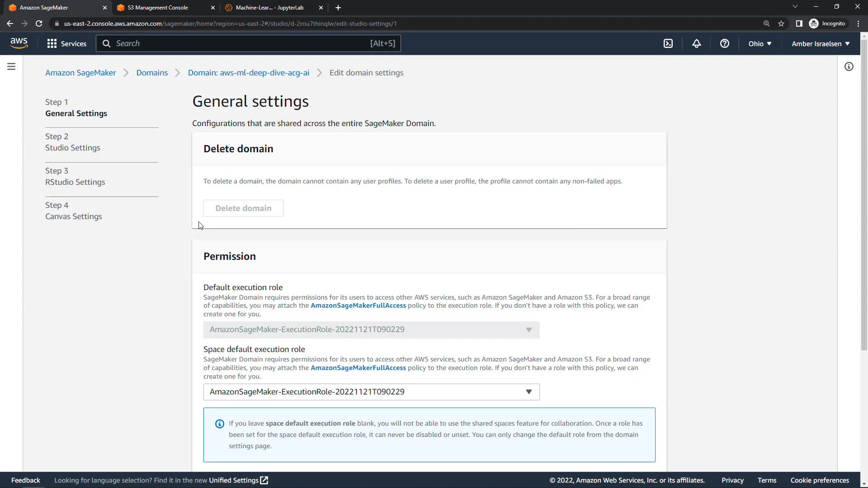Click the AWS logo home icon
The width and height of the screenshot is (868, 488).
click(x=19, y=43)
